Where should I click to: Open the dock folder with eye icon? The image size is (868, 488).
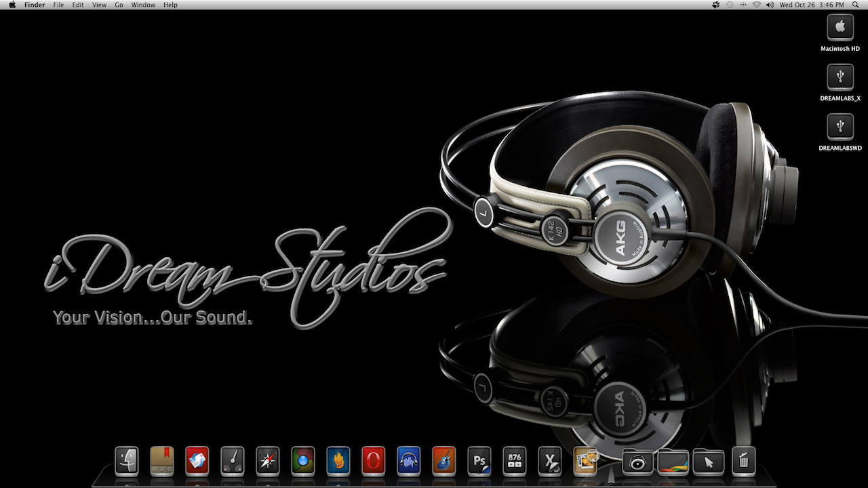coord(637,462)
